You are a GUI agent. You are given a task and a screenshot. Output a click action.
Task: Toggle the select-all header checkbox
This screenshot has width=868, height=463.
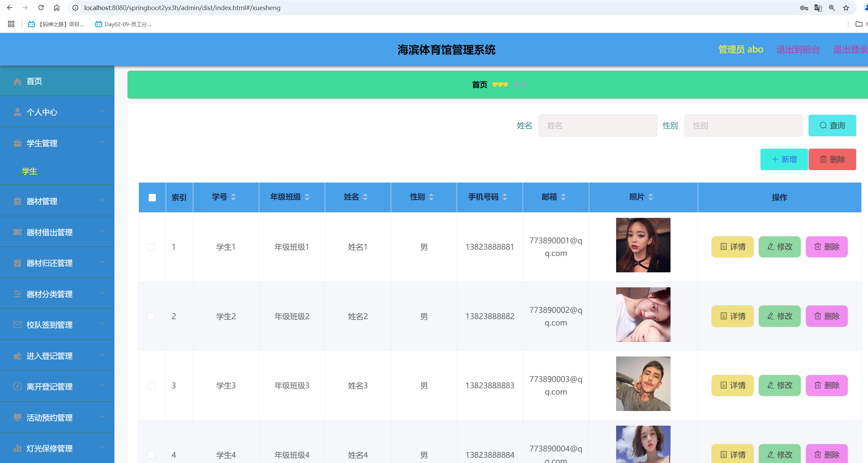click(x=152, y=198)
